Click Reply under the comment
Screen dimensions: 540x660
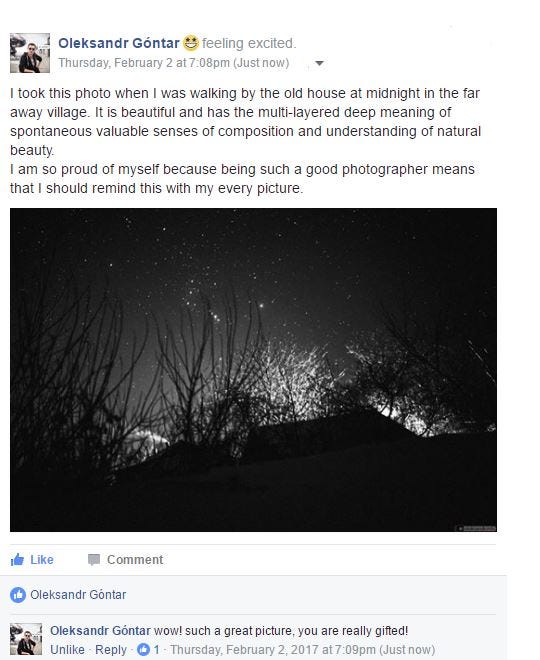click(x=111, y=649)
